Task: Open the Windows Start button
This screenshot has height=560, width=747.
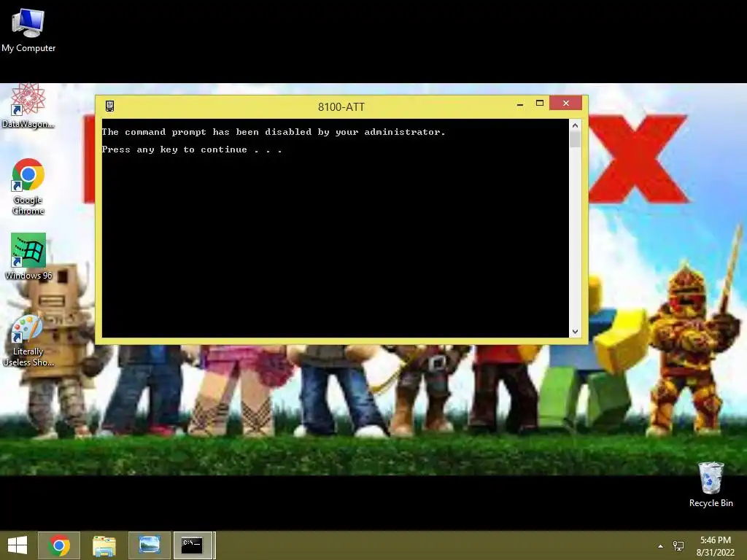Action: coord(18,545)
